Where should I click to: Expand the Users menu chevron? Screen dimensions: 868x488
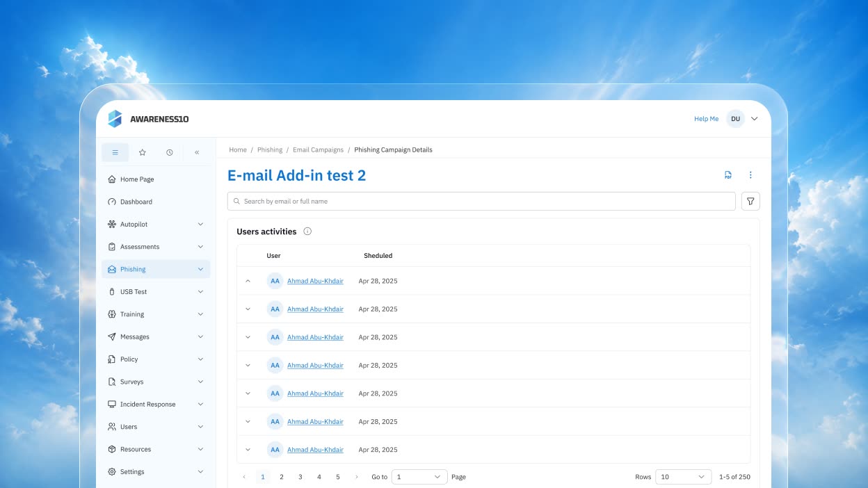[x=200, y=427]
